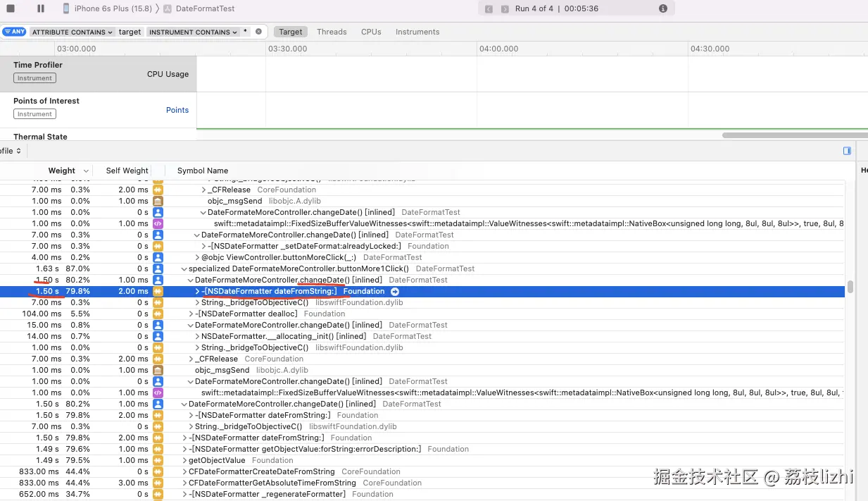Go to the next run arrow
Screen dimensions: 868x501
(x=505, y=8)
